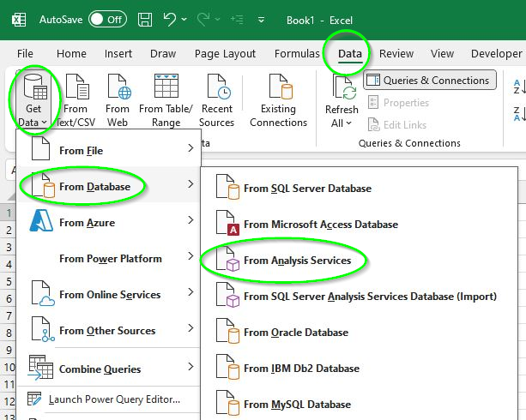Toggle the Queries & Connections pane button
526x420 pixels.
(x=429, y=81)
